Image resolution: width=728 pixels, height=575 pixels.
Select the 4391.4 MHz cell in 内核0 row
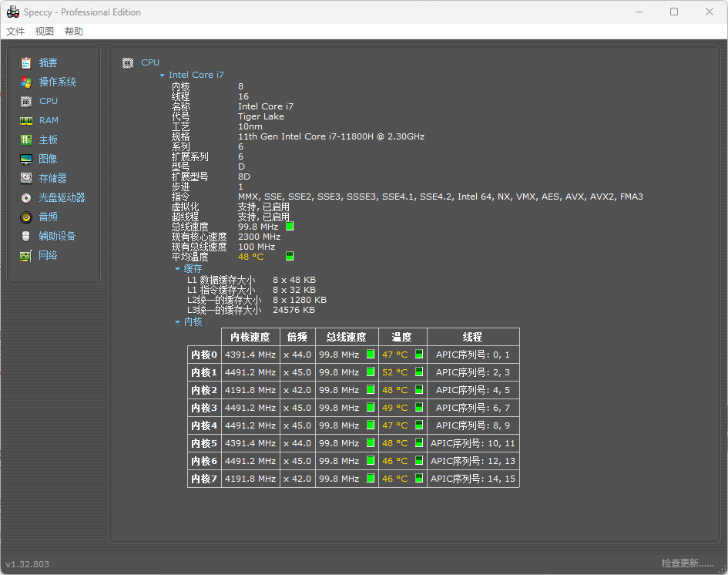250,355
